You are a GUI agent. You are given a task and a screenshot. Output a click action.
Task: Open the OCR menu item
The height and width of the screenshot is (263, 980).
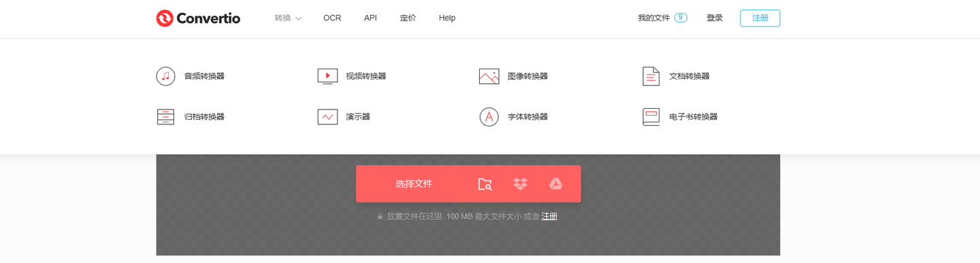[x=332, y=18]
